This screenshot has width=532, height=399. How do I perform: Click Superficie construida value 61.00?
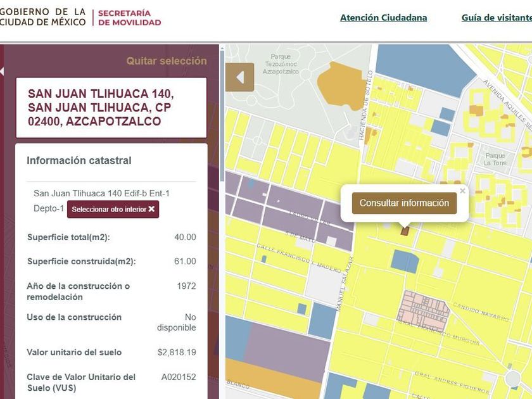coord(185,261)
